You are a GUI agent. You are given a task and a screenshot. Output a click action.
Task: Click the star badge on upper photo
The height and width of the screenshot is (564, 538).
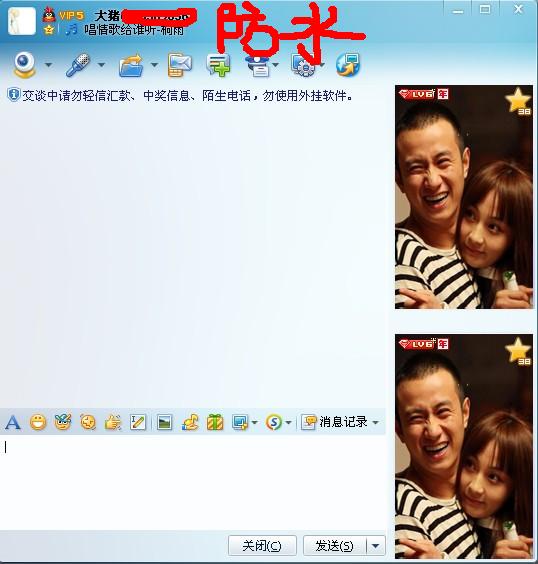(x=518, y=101)
